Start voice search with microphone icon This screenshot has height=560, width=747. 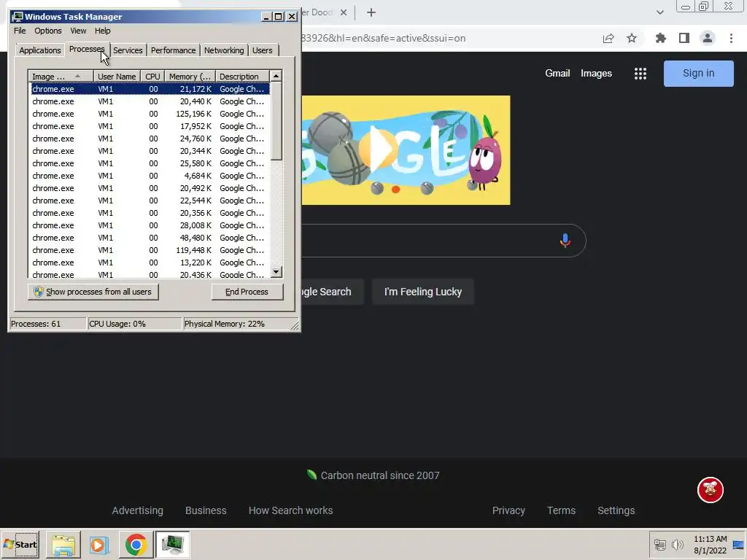click(565, 241)
